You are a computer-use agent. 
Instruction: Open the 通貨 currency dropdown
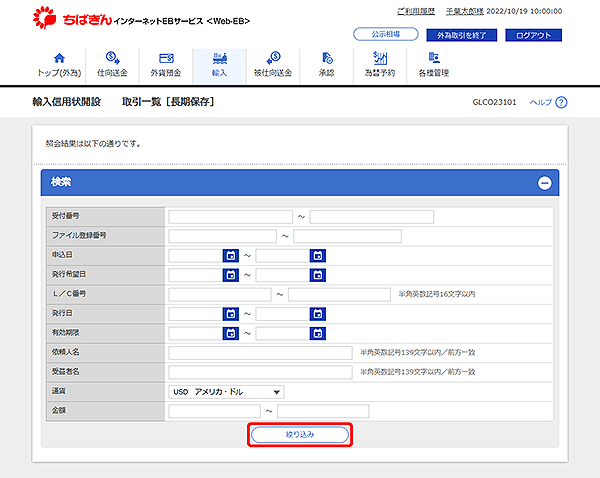tap(226, 392)
